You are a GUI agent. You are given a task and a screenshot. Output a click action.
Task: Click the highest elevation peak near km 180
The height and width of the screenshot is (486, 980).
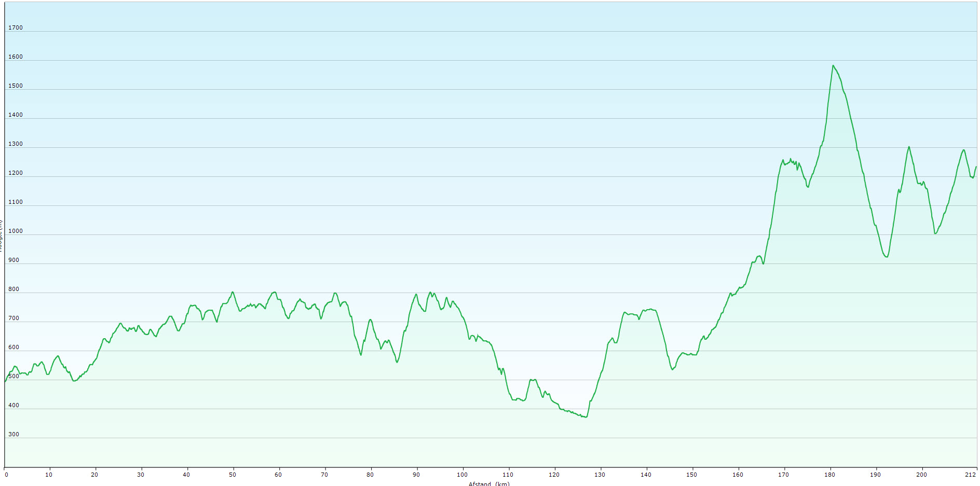click(x=833, y=65)
